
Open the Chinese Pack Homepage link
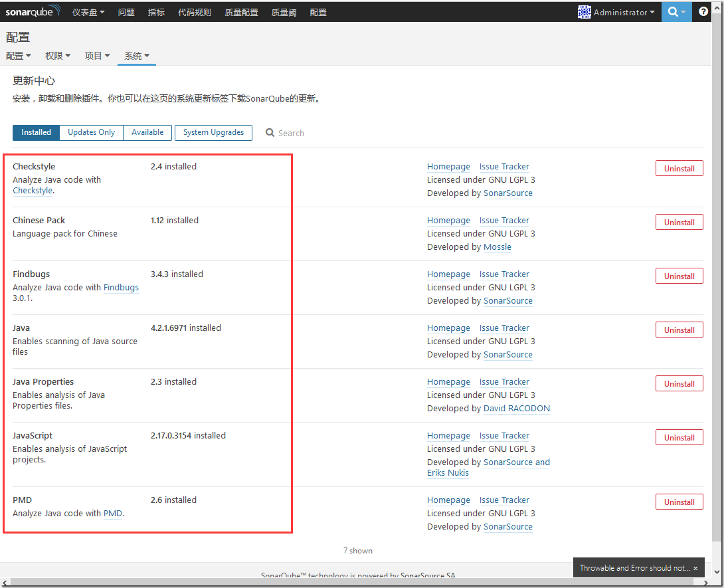pos(448,221)
